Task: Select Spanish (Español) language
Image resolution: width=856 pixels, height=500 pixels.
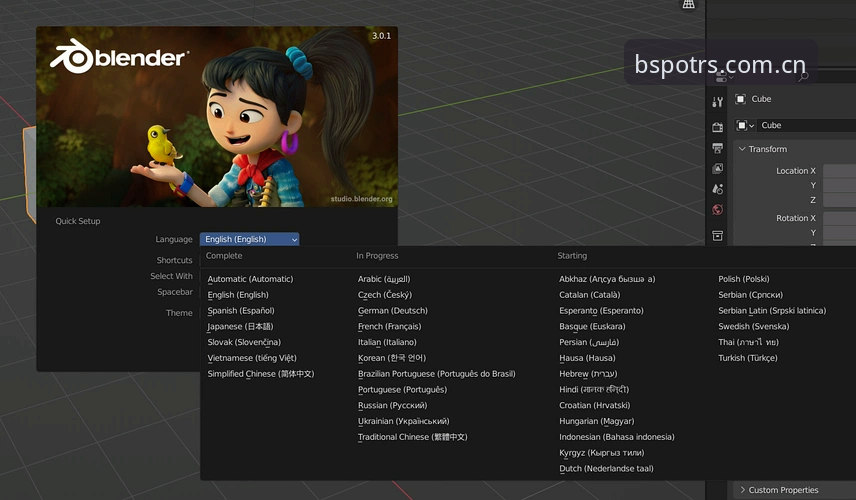Action: [x=241, y=311]
